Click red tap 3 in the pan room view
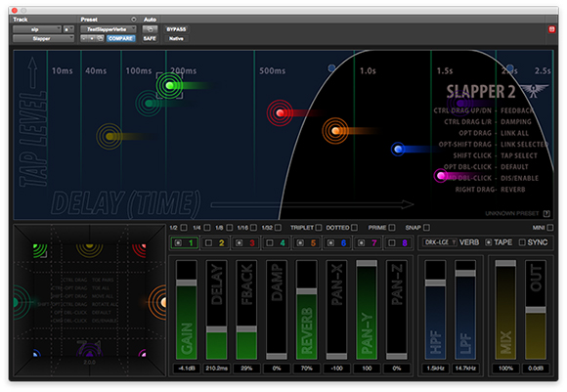Image resolution: width=567 pixels, height=392 pixels. point(139,250)
